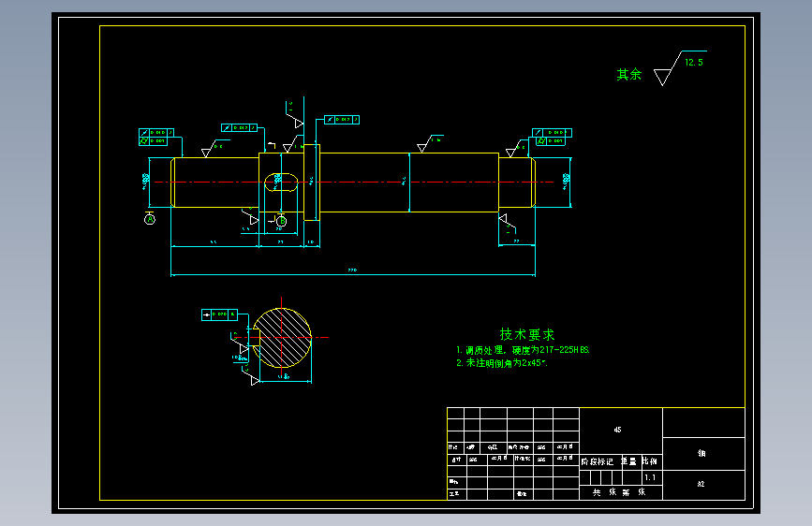The height and width of the screenshot is (526, 812).
Task: Select note line 1 about 调质处理 hardness
Action: (523, 350)
